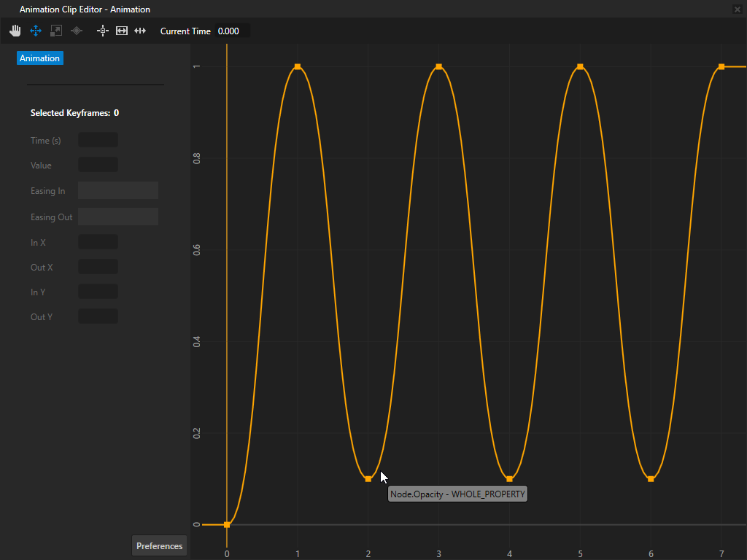Click the insert keyframe diamond icon

coord(77,31)
